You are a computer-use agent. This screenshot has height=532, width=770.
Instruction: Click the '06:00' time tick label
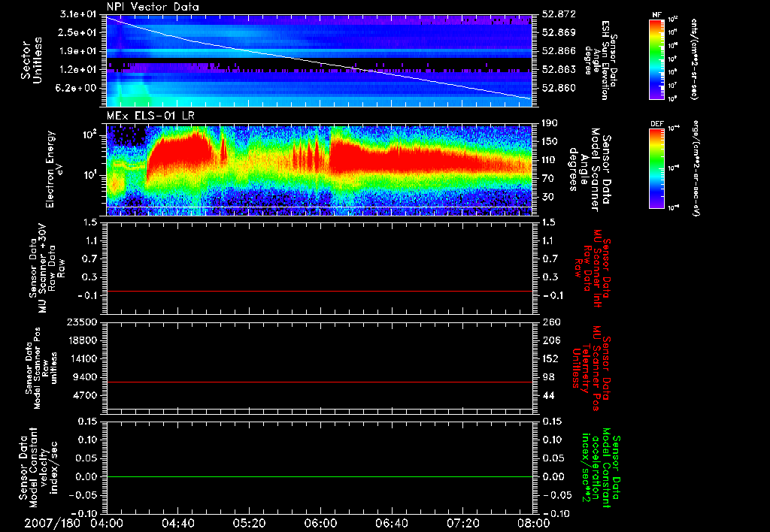tap(320, 523)
